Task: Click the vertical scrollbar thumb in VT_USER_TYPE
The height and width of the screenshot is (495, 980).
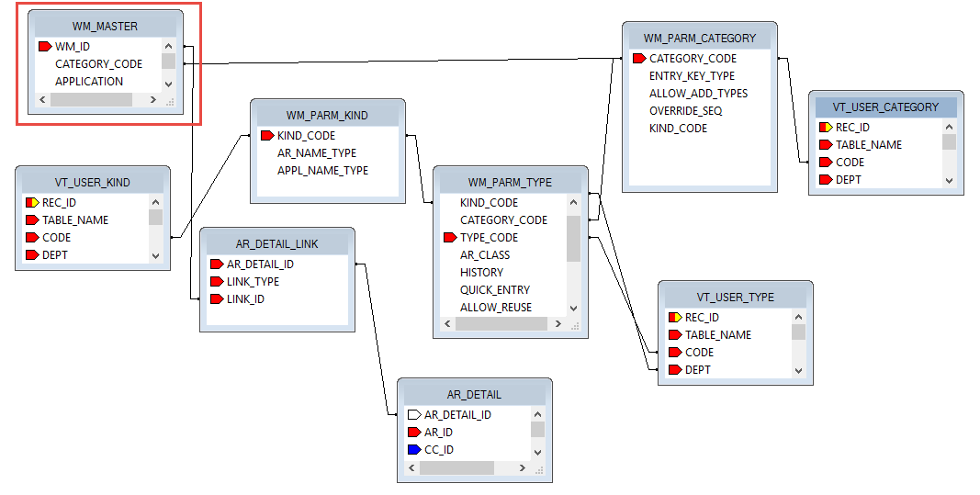Action: pos(798,332)
